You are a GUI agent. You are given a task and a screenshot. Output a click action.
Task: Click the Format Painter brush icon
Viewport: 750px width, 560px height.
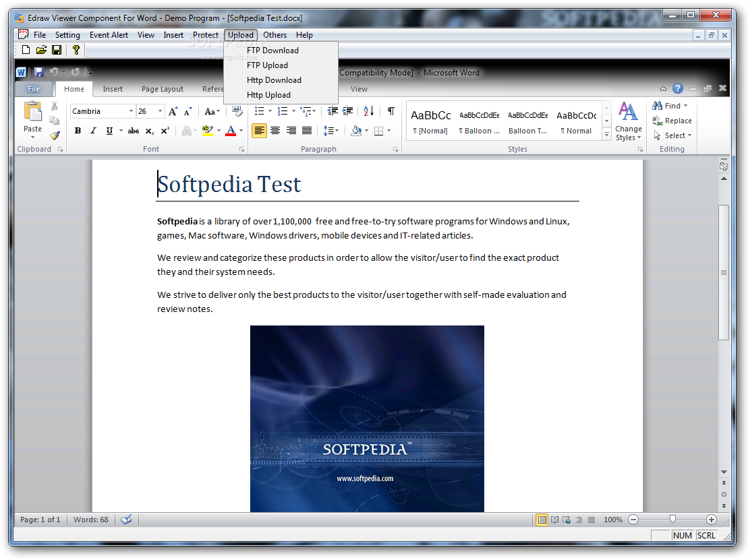point(55,135)
